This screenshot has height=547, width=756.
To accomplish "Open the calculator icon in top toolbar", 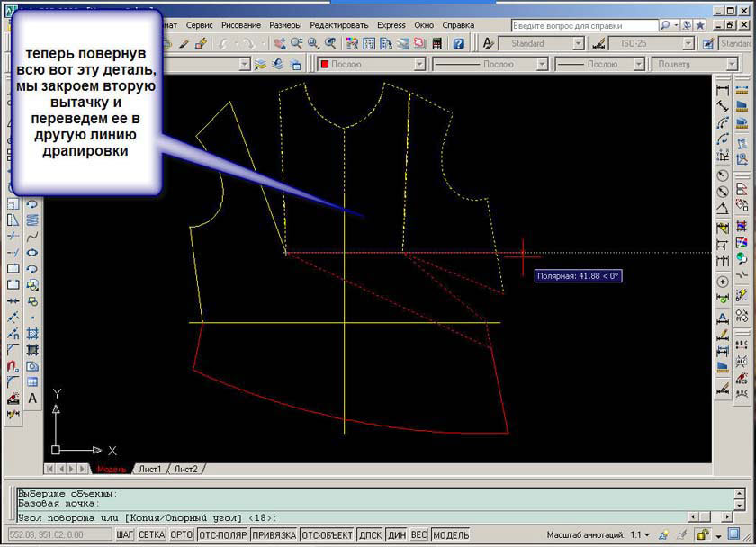I will (437, 43).
